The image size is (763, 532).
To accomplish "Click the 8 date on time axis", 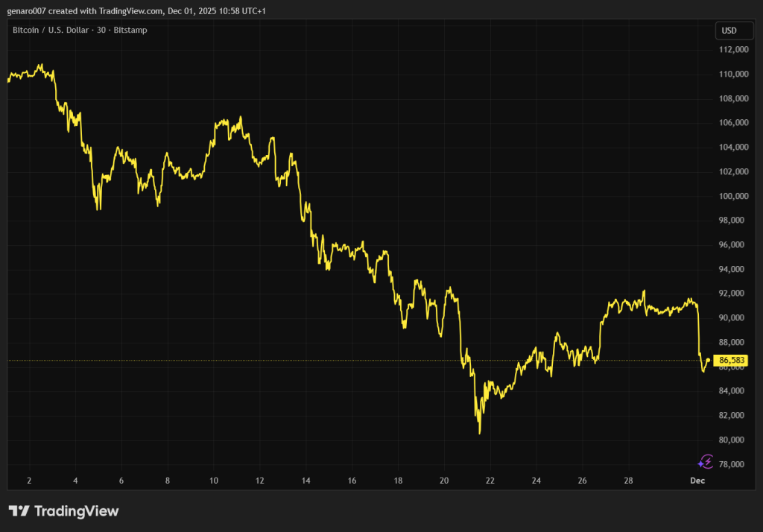I will [168, 481].
